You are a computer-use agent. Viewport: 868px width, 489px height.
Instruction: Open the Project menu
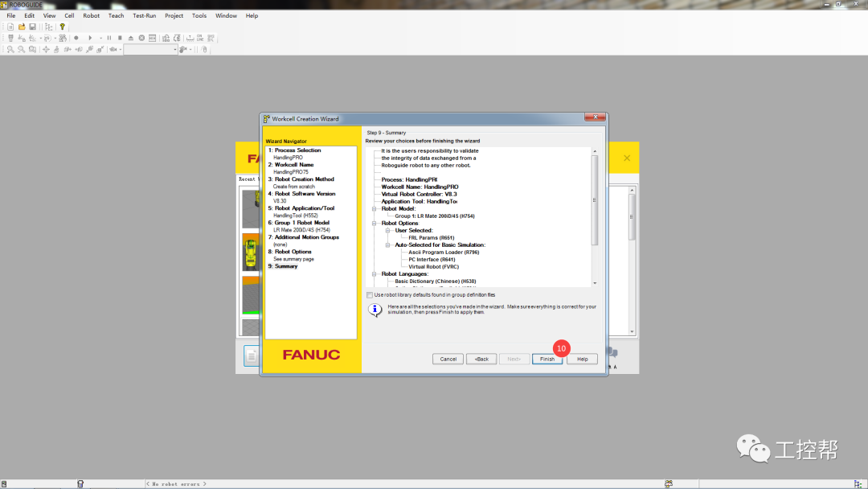174,15
